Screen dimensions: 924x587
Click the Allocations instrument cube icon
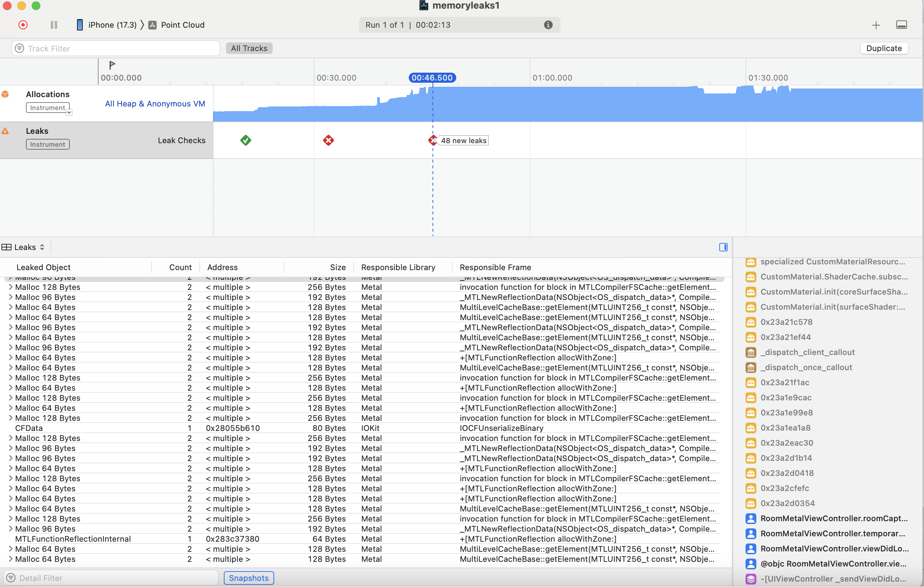pos(5,94)
